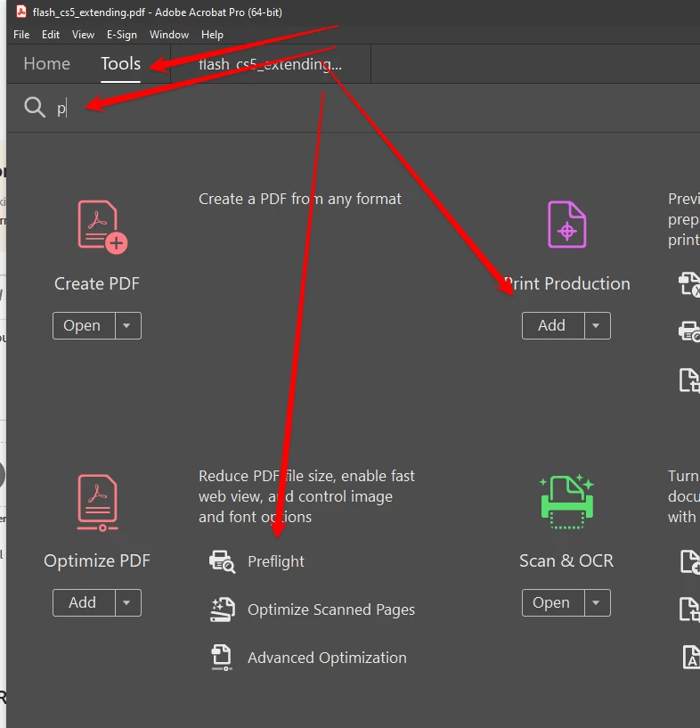The image size is (700, 728).
Task: Click the Scan & OCR label
Action: [566, 560]
